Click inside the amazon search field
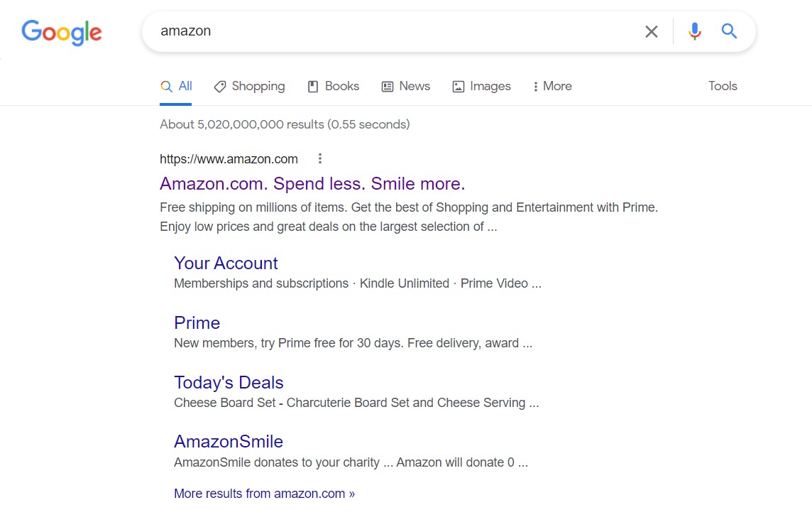This screenshot has width=812, height=532. click(393, 31)
